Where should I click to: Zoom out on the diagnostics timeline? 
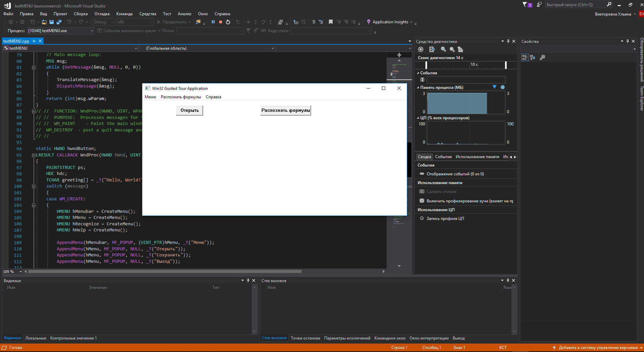point(452,49)
